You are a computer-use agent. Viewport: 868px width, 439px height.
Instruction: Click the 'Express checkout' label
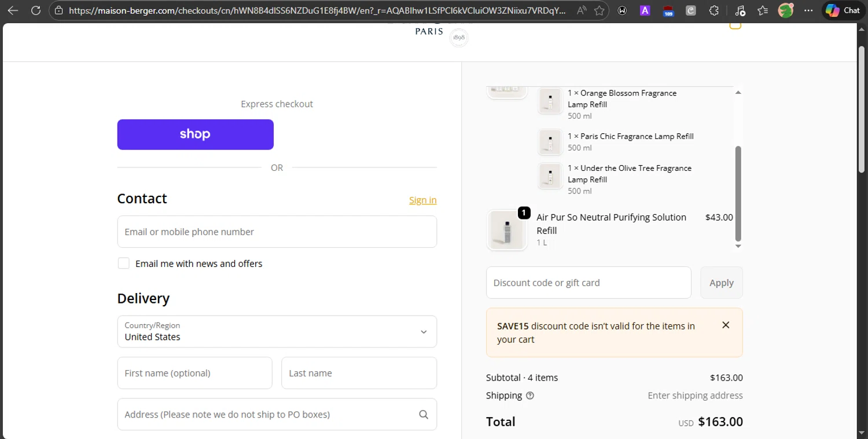tap(277, 104)
